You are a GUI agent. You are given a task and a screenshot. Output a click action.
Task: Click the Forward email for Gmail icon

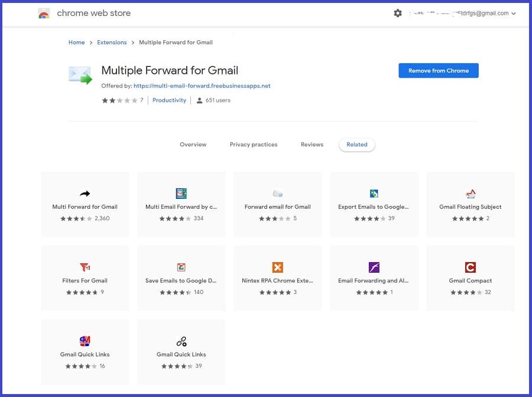(x=278, y=193)
